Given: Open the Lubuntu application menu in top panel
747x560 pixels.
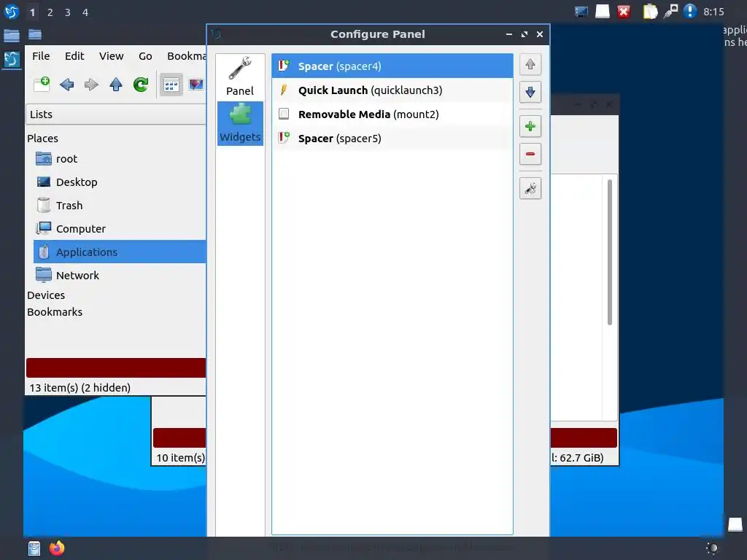Looking at the screenshot, I should [12, 12].
